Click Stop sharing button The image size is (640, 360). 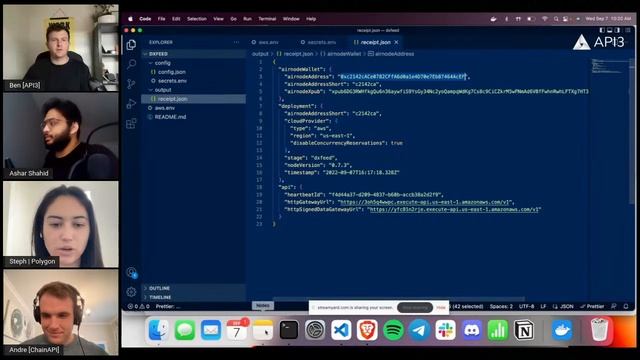pos(415,307)
